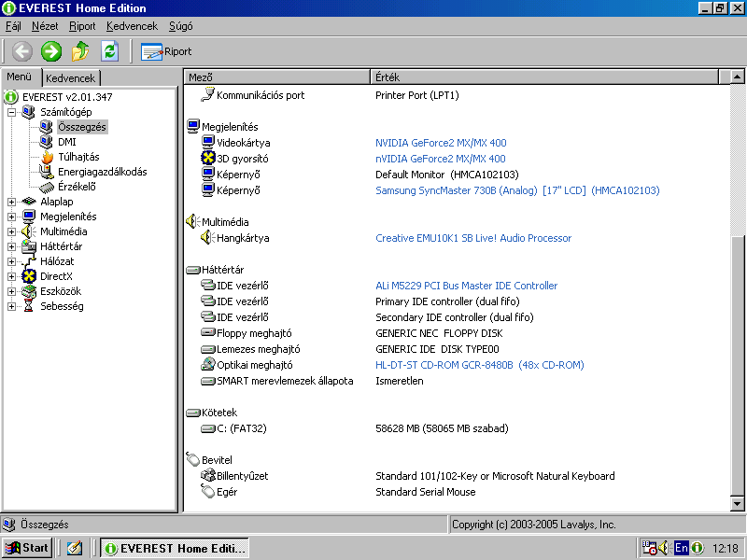Click the Alaplap motherboard icon
This screenshot has height=560, width=747.
pos(29,202)
